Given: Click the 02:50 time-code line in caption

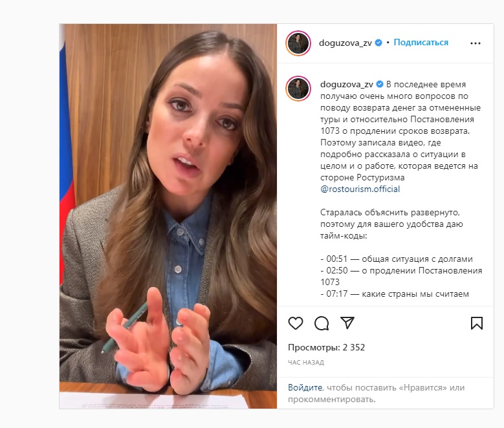Looking at the screenshot, I should [401, 276].
